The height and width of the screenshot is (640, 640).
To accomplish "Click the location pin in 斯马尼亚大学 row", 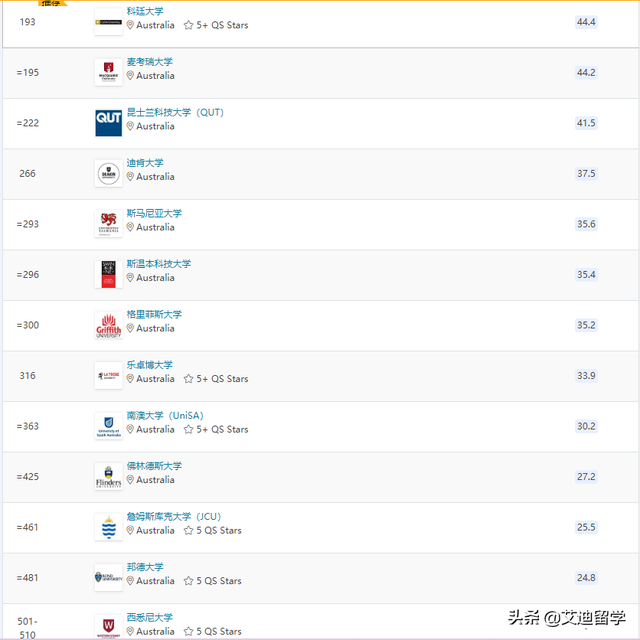I will coord(130,227).
